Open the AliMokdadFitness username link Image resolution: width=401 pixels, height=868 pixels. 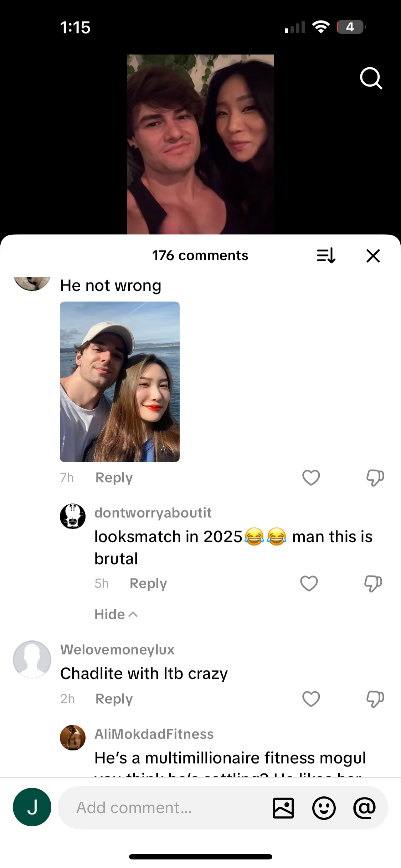pos(154,734)
